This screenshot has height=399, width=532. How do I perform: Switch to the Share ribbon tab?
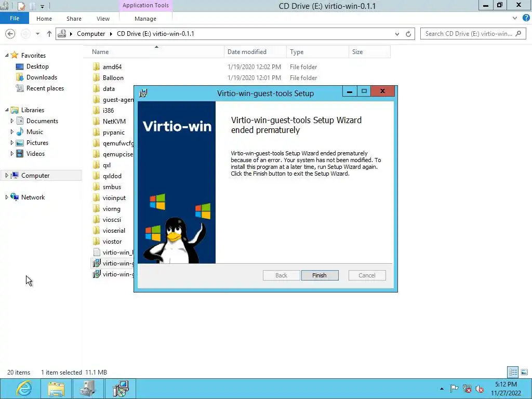tap(74, 19)
